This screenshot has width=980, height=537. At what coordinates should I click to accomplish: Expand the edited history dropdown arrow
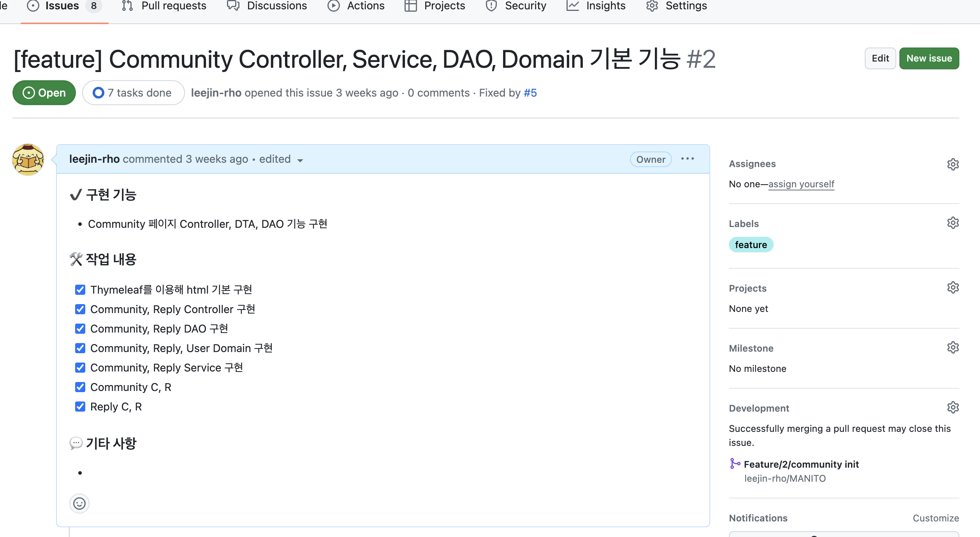tap(300, 160)
